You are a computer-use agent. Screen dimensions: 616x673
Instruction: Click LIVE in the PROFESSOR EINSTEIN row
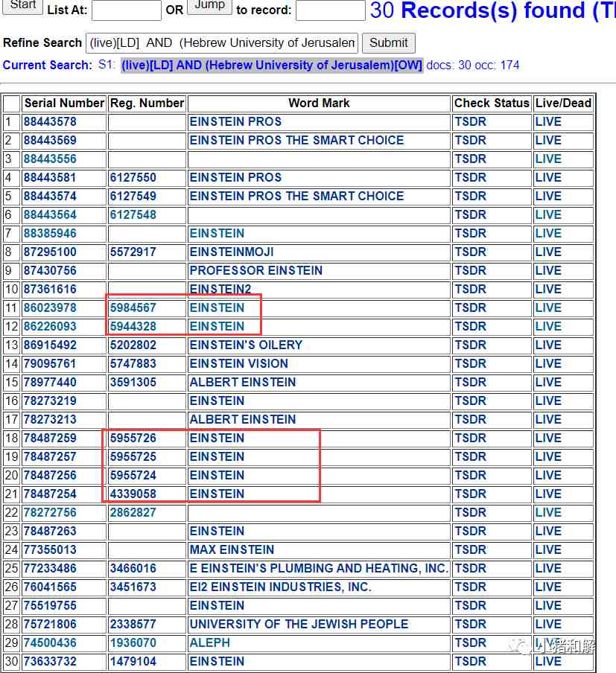[548, 270]
